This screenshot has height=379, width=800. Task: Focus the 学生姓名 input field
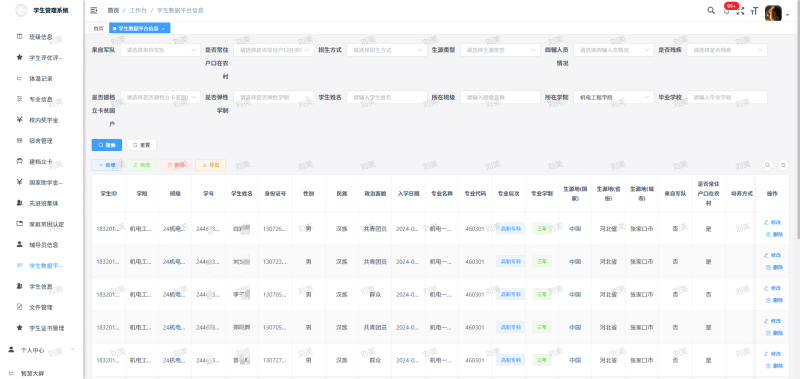387,97
